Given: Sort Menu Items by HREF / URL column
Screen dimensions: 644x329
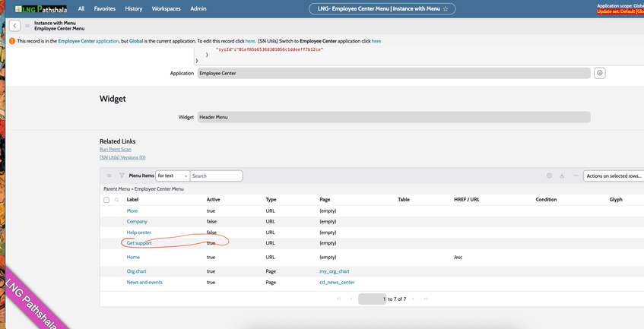Looking at the screenshot, I should [467, 200].
